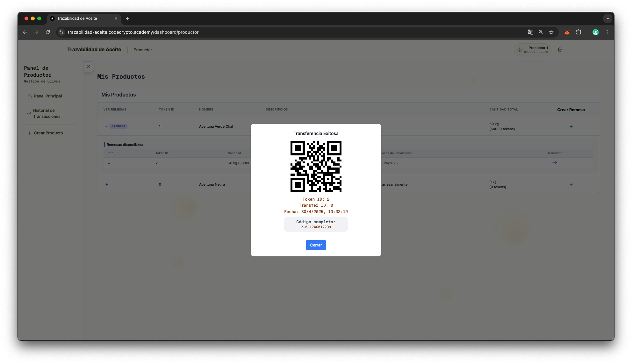Select the full code 2-0-1746012739
The width and height of the screenshot is (632, 364).
coord(316,227)
